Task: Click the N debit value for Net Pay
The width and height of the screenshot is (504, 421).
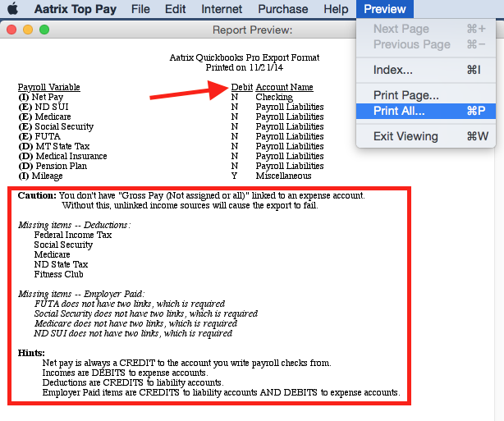Action: (235, 97)
